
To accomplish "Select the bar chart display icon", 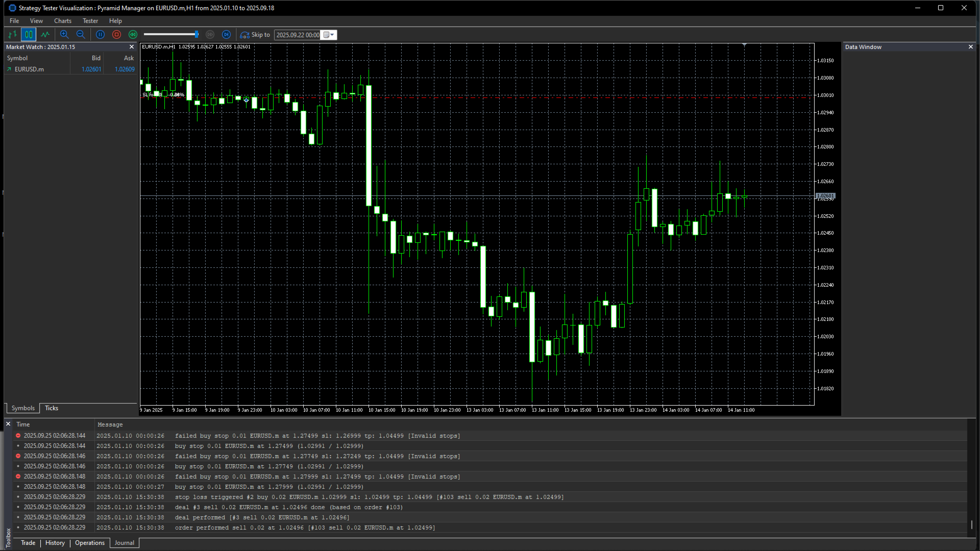I will (12, 35).
